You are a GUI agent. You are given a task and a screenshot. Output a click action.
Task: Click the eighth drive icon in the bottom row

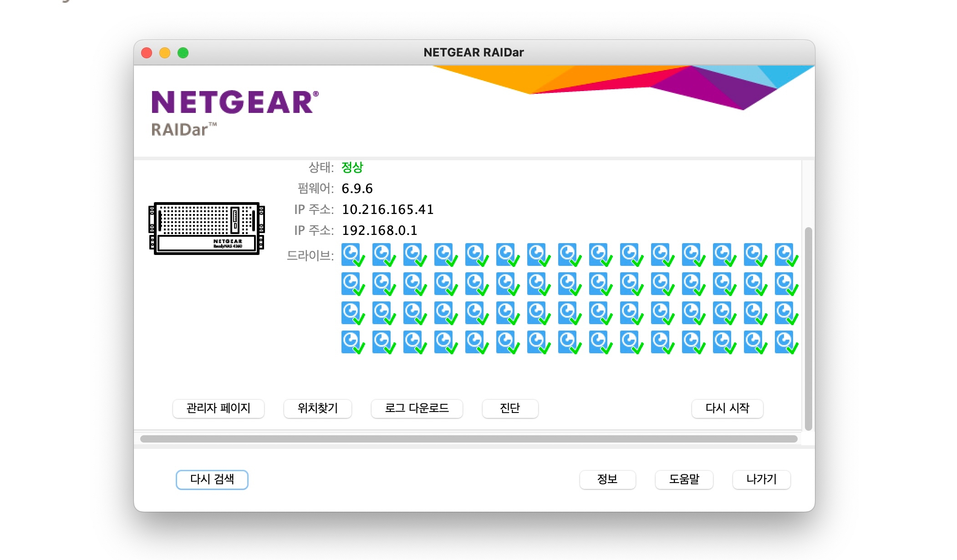click(570, 342)
